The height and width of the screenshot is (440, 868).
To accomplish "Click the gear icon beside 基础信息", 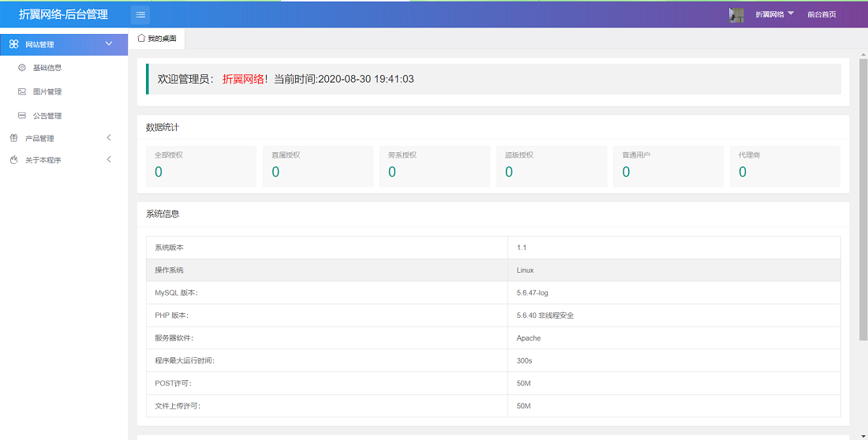I will pyautogui.click(x=22, y=68).
